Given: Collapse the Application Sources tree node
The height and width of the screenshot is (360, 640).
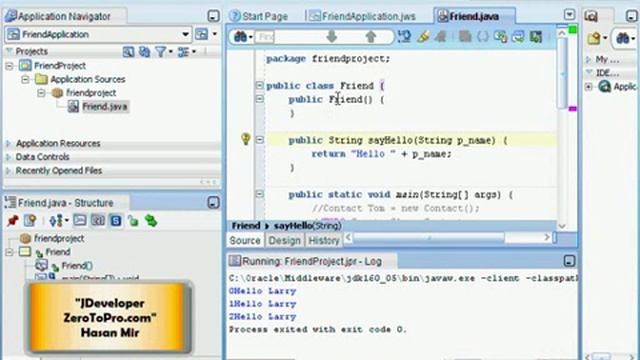Looking at the screenshot, I should [25, 79].
